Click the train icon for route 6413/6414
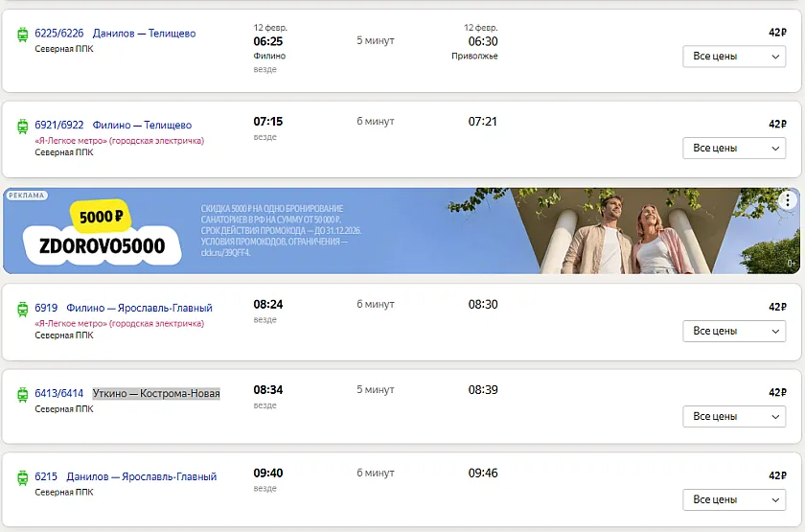Screen dimensions: 805x532 22,395
